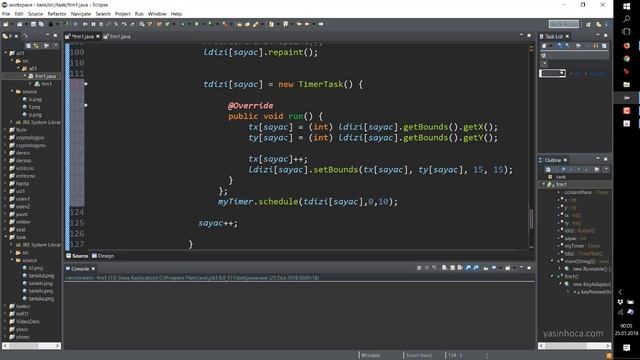
Task: Click Package Explorer horizontal scrollbar
Action: tap(32, 346)
